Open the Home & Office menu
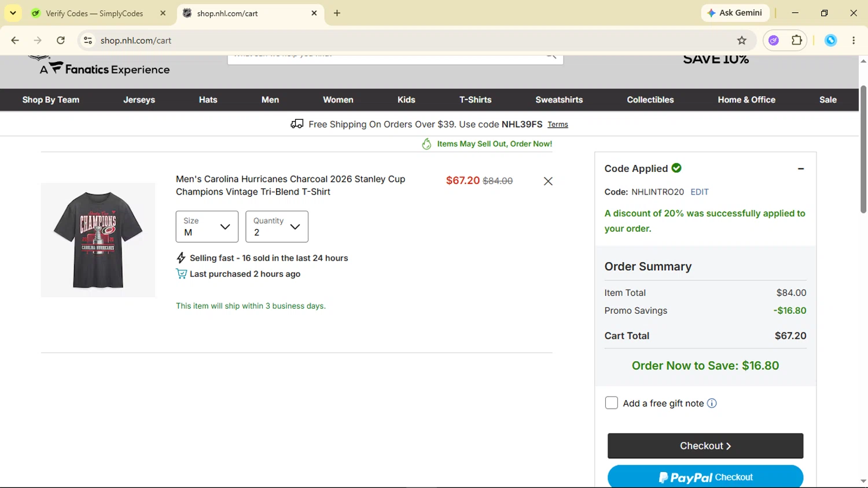 [x=746, y=100]
